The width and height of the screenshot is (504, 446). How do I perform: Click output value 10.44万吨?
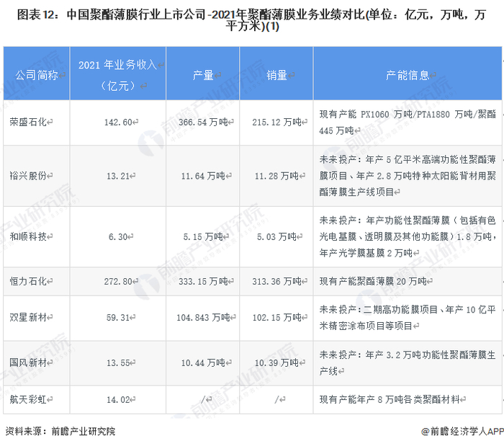click(203, 362)
